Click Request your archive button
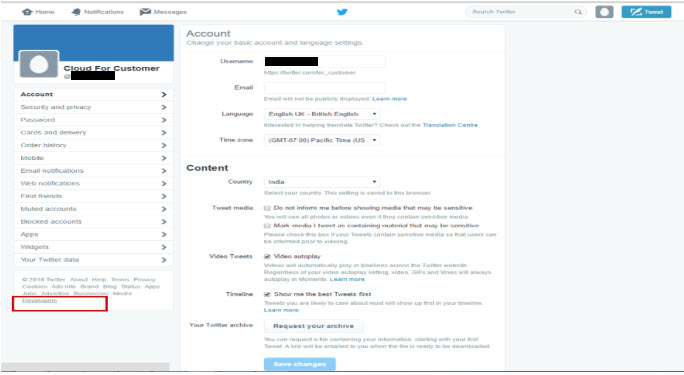Image resolution: width=684 pixels, height=375 pixels. (313, 326)
